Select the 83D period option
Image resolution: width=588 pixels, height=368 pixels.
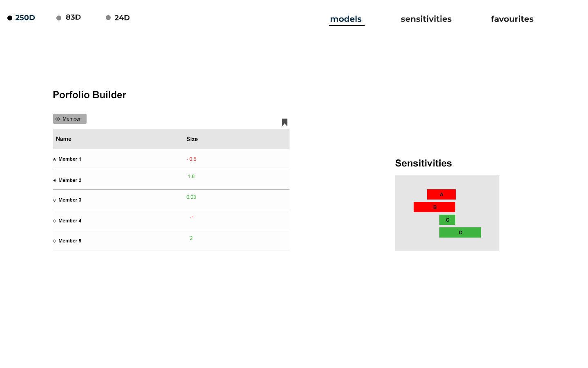click(69, 18)
